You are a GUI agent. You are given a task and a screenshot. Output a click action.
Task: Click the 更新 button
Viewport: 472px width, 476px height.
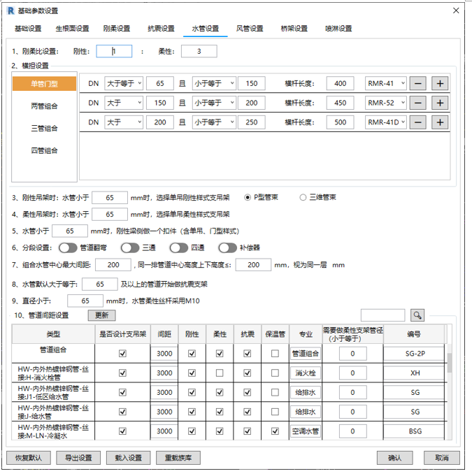point(102,315)
